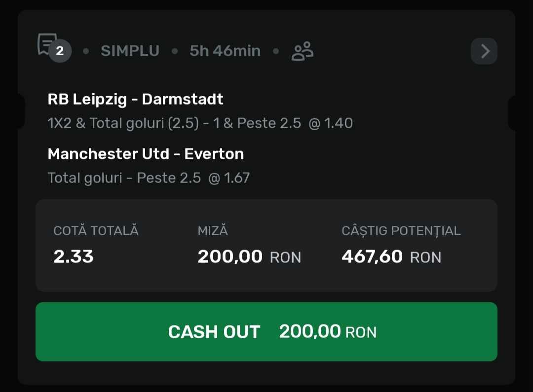Tap the @ 1.67 odds value

[x=229, y=178]
